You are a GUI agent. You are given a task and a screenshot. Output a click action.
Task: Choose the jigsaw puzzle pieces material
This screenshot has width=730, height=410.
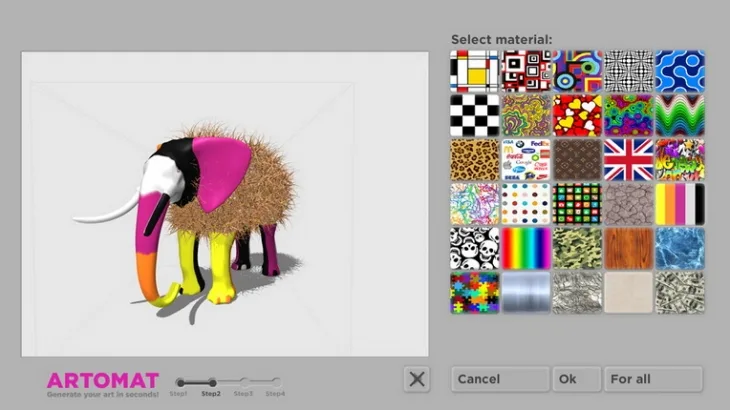pyautogui.click(x=474, y=292)
